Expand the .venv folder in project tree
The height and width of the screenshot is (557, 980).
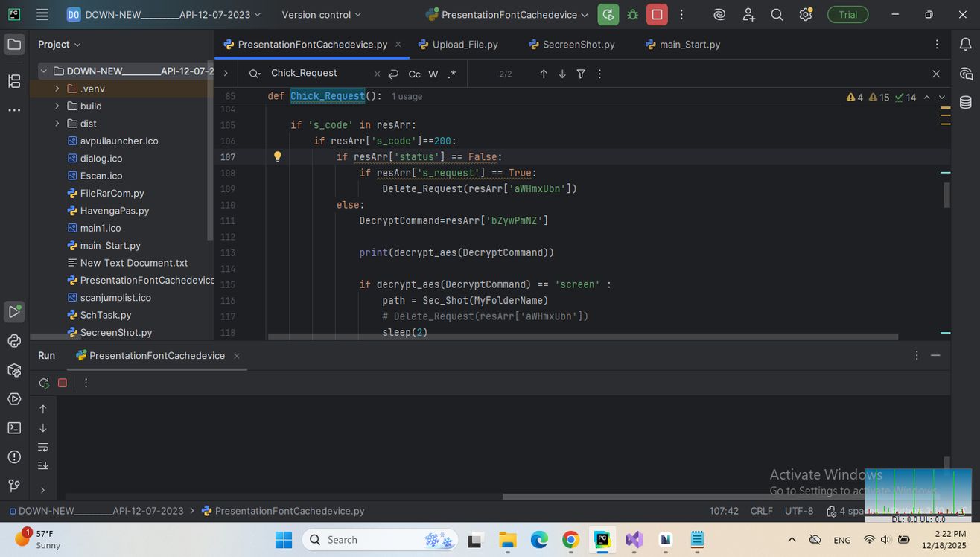[57, 89]
